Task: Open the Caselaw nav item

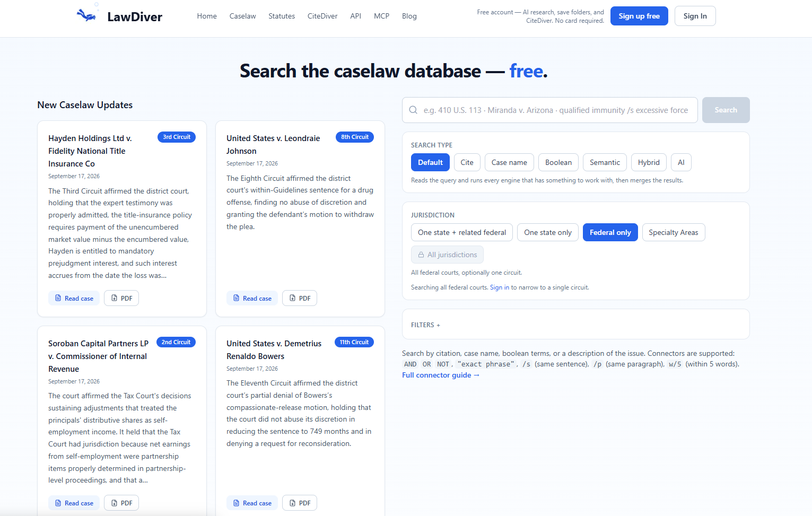Action: click(243, 16)
